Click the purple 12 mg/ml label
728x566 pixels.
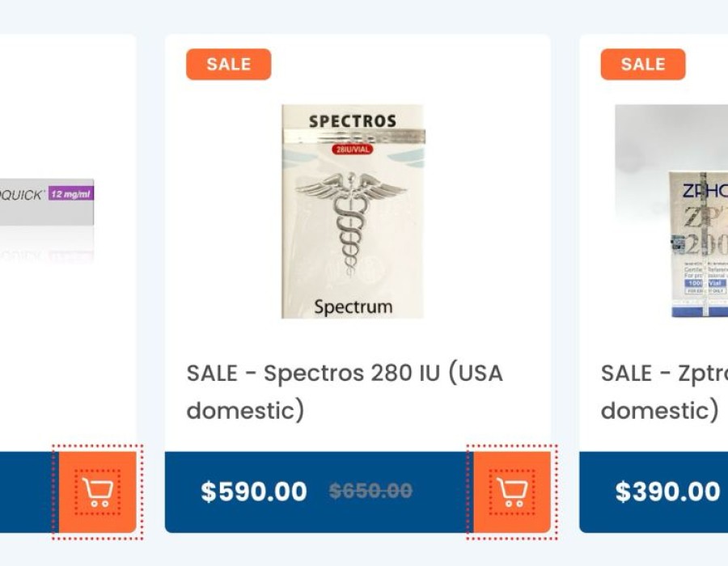(71, 194)
